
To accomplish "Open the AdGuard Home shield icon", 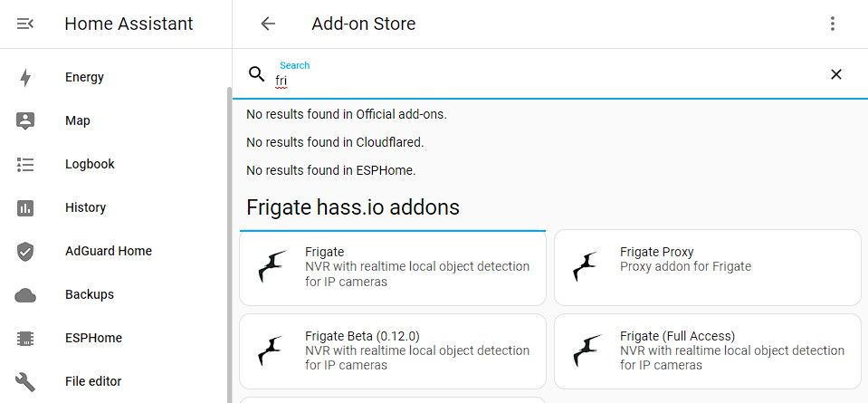I will (25, 251).
